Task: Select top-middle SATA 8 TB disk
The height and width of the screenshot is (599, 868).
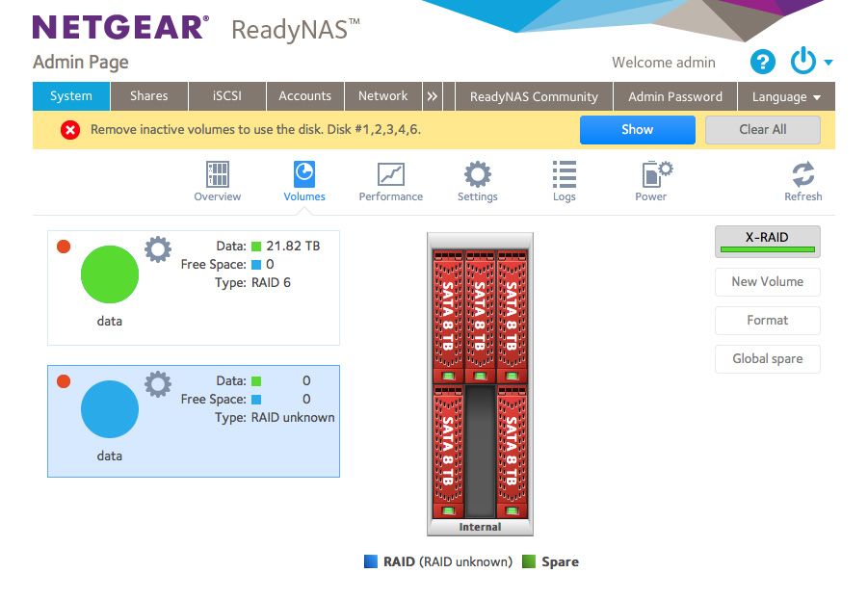Action: (x=480, y=316)
